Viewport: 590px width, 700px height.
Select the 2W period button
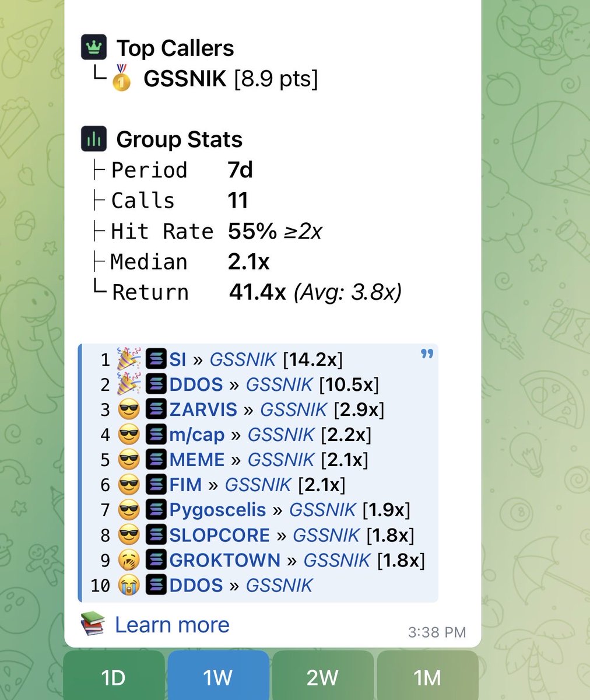point(322,677)
